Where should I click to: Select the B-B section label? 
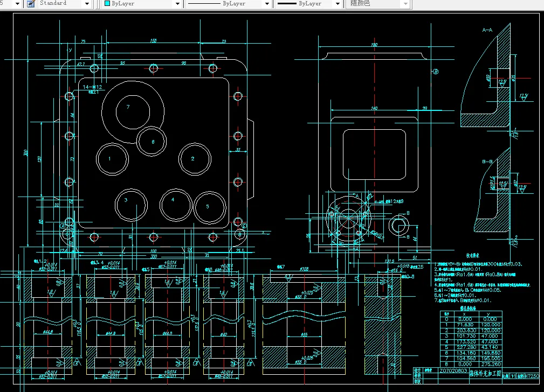(487, 162)
